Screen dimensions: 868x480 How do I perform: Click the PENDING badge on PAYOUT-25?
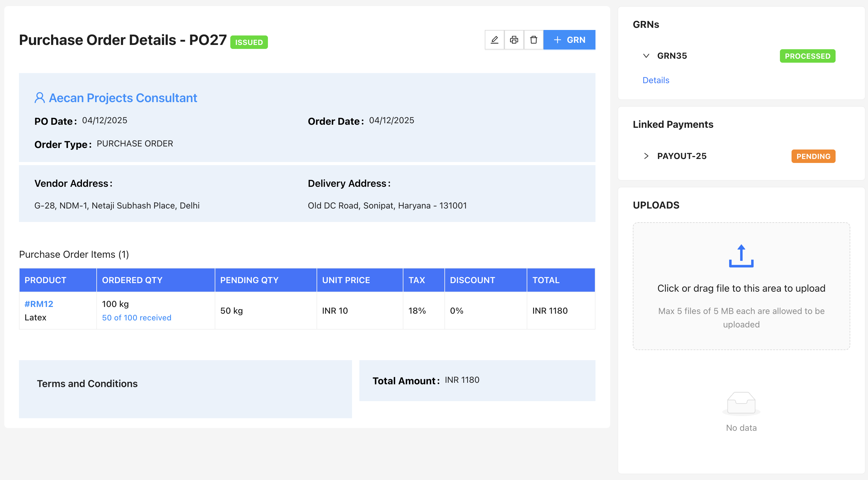813,156
